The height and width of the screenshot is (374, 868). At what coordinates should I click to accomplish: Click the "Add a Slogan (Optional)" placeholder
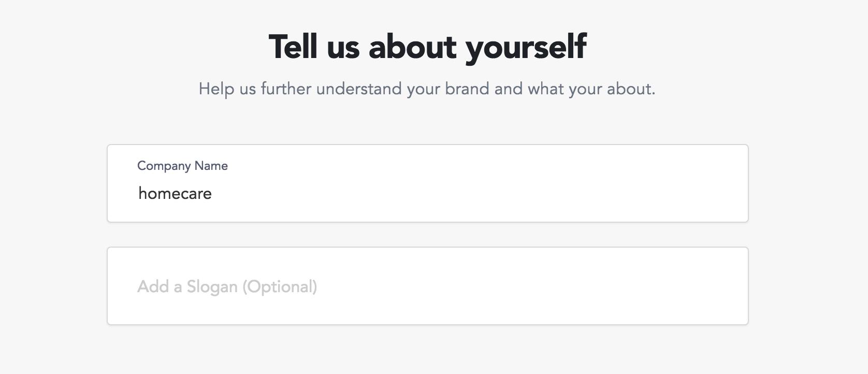click(x=227, y=286)
